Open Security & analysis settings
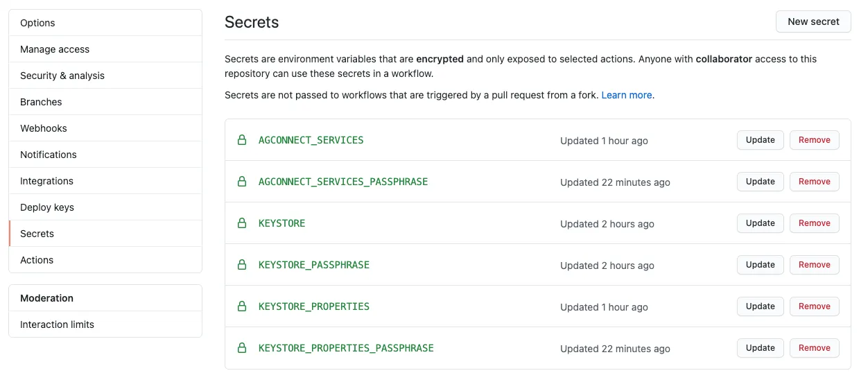 105,76
